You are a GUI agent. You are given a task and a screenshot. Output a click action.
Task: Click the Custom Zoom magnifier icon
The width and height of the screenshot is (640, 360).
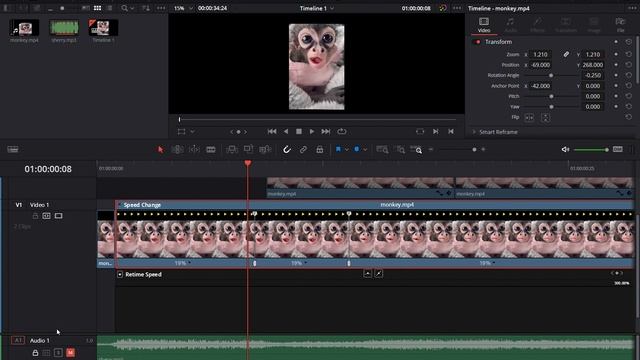point(417,150)
